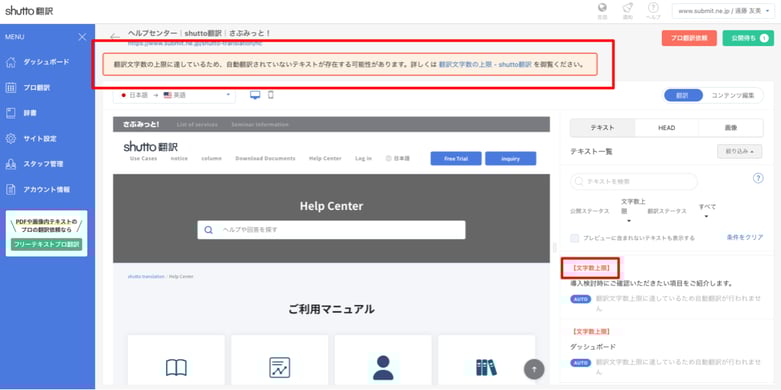This screenshot has width=781, height=390.
Task: Go to サイト設定 in sidebar
Action: (x=40, y=139)
